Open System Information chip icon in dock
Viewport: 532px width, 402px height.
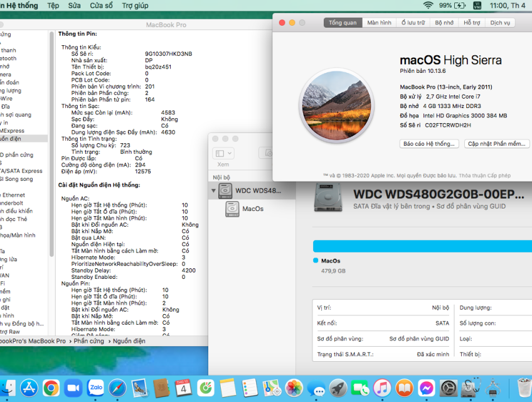point(492,388)
